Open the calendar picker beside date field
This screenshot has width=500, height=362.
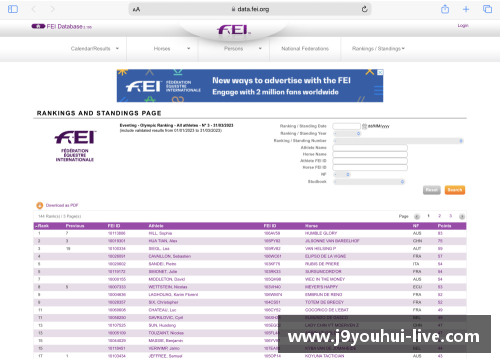pos(364,126)
